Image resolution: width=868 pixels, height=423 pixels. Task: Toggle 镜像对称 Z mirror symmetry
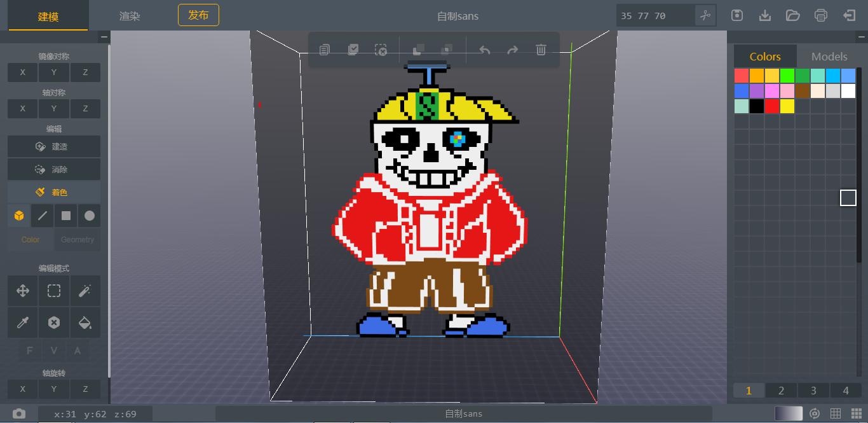[85, 73]
